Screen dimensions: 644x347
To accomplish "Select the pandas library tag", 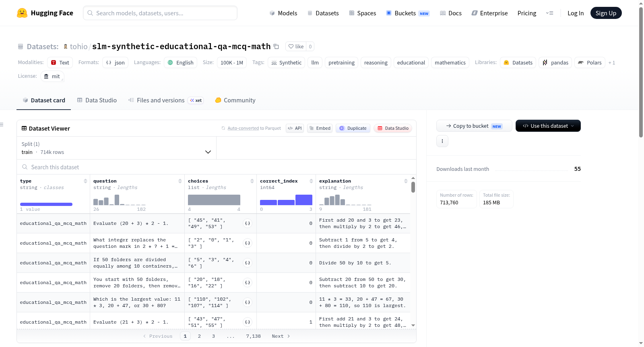I will 555,62.
